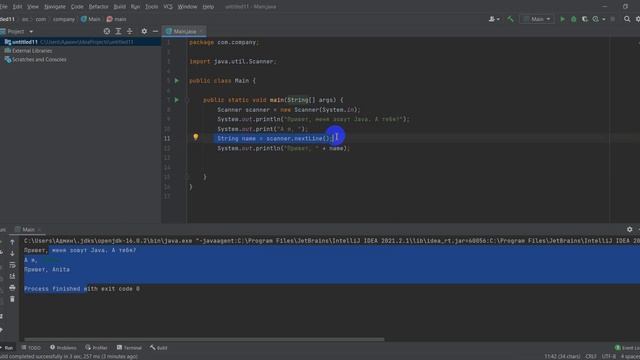Screen dimensions: 640x360
Task: Open the Refactor menu
Action: pos(98,7)
